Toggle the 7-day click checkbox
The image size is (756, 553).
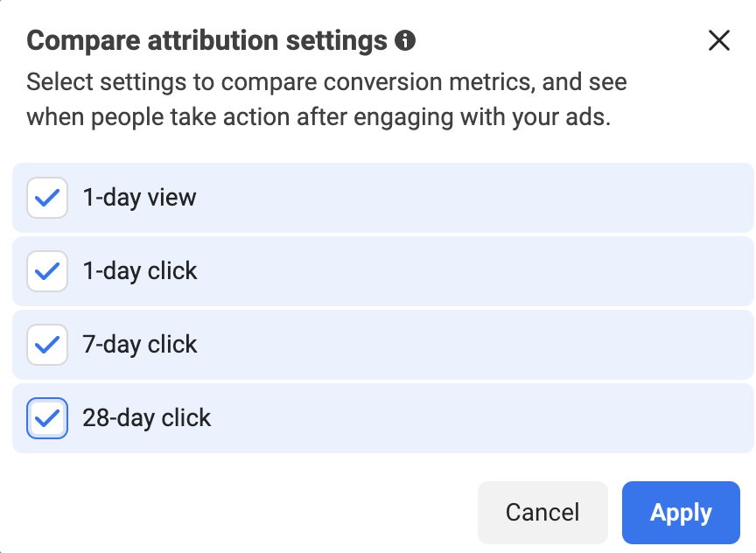(47, 345)
